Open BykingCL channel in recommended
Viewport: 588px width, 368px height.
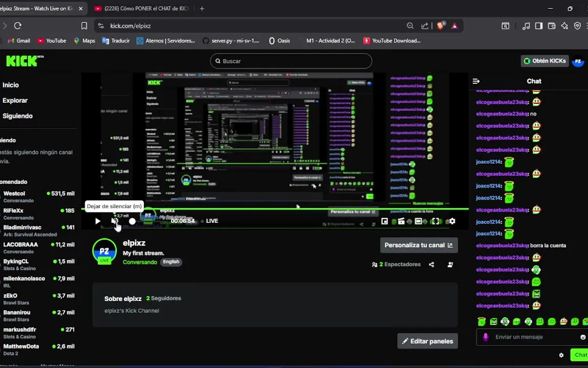pos(38,264)
